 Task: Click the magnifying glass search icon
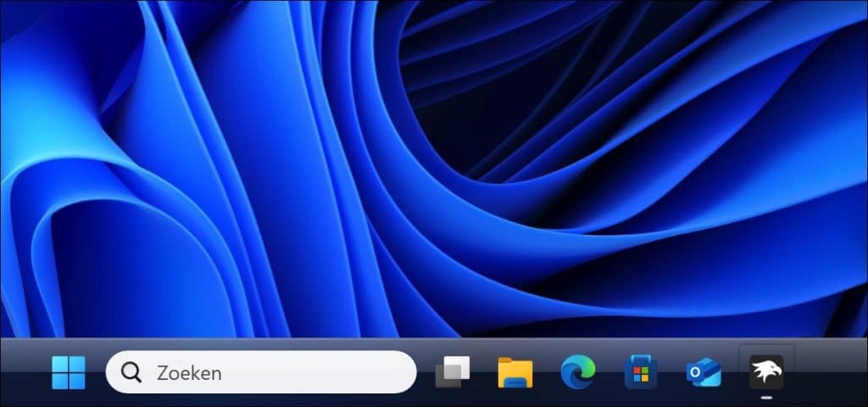pyautogui.click(x=131, y=372)
